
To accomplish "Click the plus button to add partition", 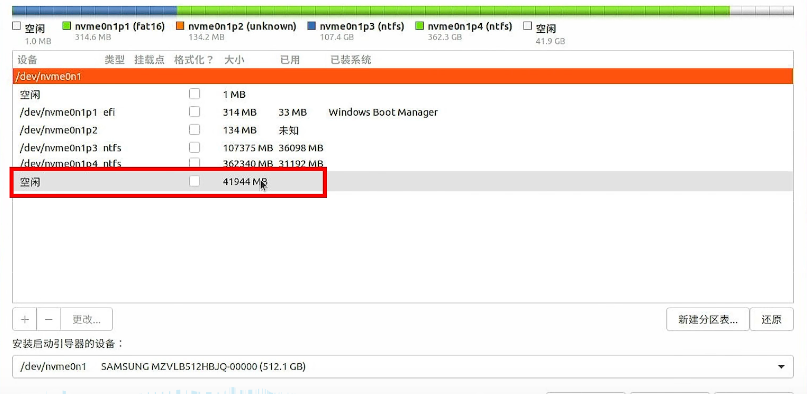I will tap(24, 319).
